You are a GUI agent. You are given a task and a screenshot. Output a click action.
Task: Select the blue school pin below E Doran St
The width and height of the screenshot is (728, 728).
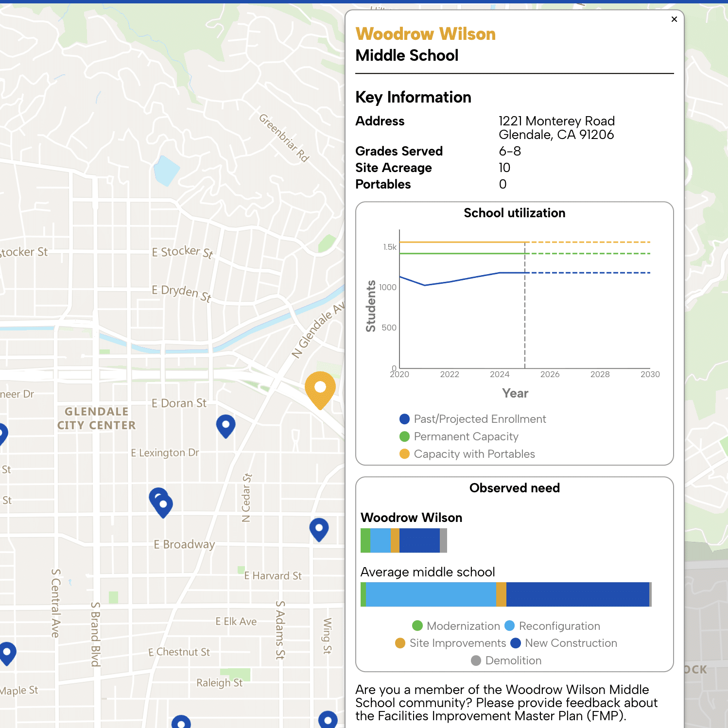(x=225, y=426)
